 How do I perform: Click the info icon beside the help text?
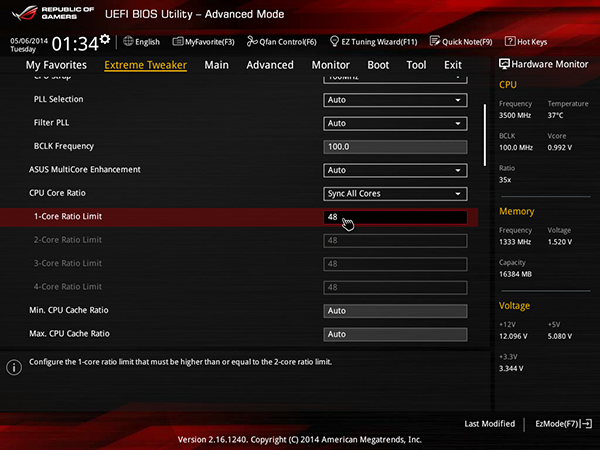[14, 367]
